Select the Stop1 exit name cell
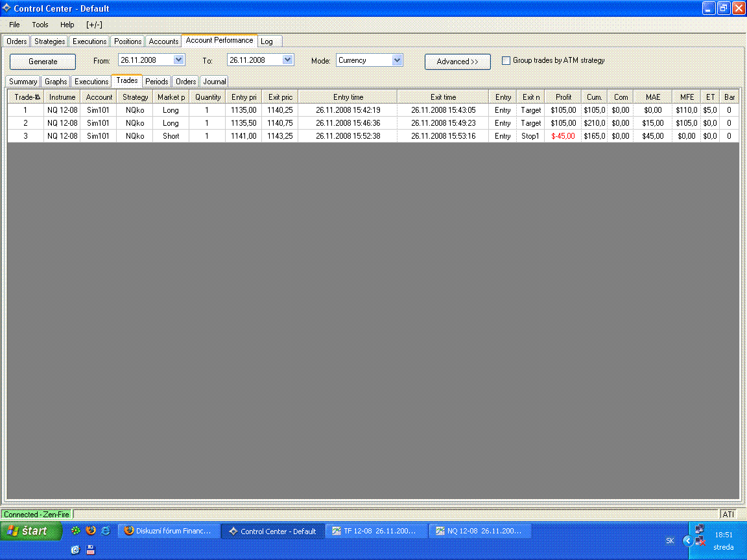 point(530,136)
